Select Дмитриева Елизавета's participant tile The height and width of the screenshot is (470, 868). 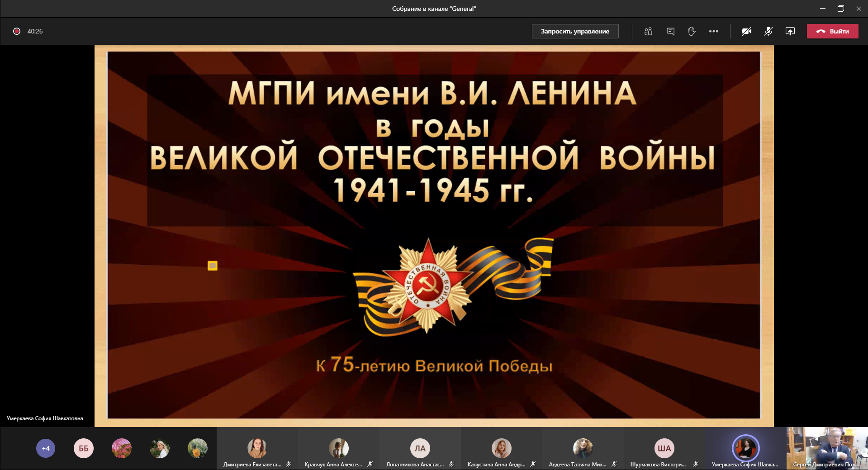(257, 448)
